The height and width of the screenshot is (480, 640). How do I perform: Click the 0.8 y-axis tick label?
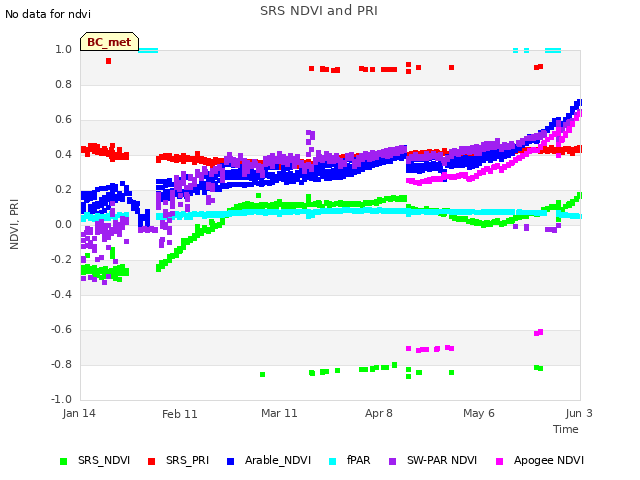pos(64,84)
